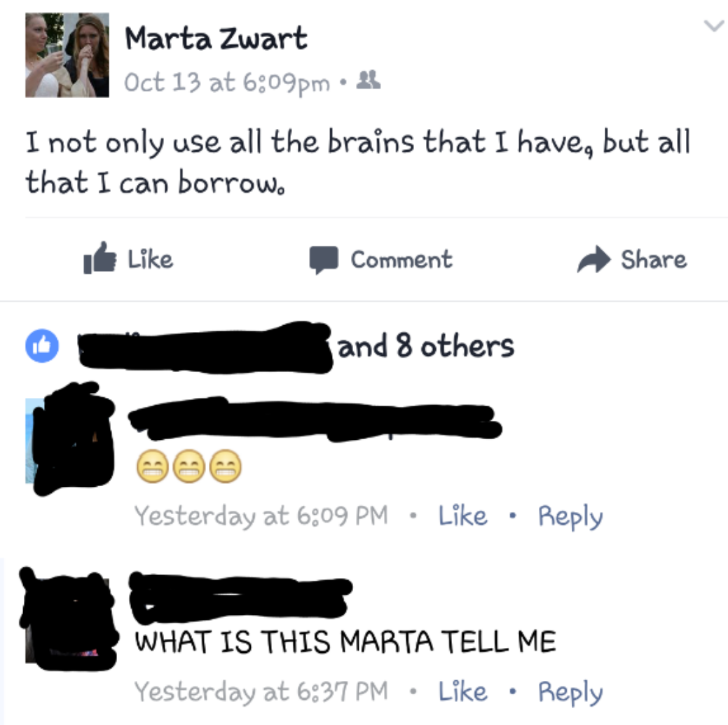Viewport: 728px width, 725px height.
Task: Click the Marta Zwart name link
Action: (216, 38)
